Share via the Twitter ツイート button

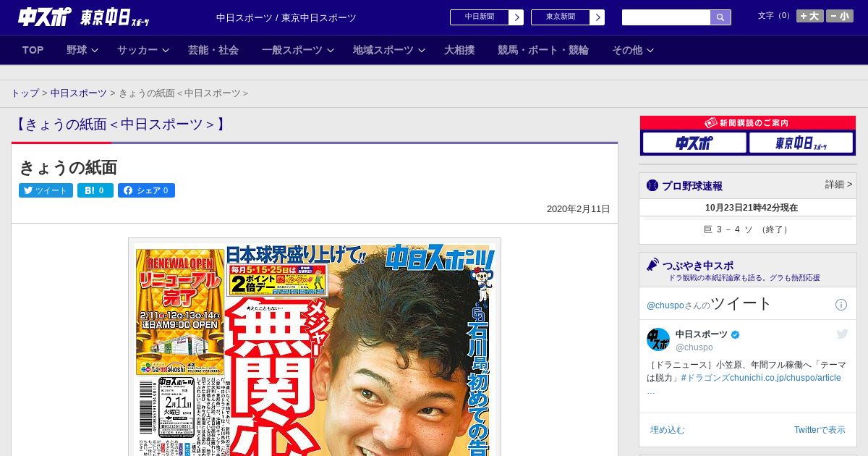46,190
